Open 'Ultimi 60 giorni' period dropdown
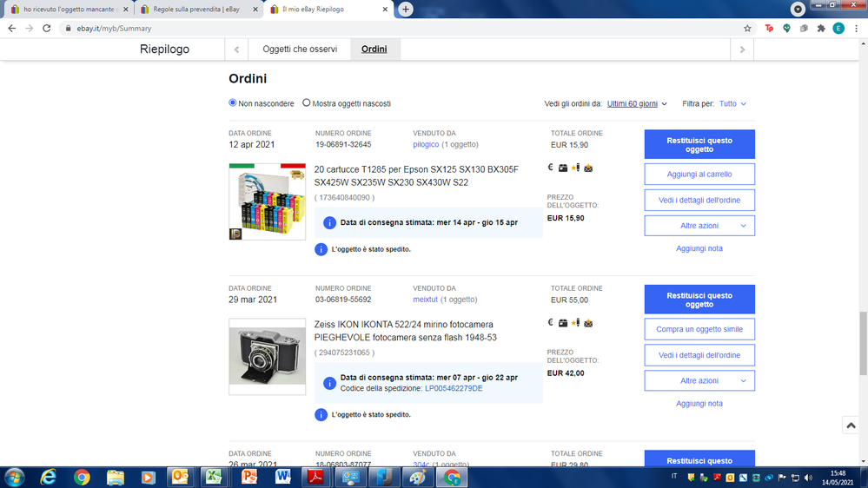Viewport: 868px width, 488px height. tap(637, 103)
